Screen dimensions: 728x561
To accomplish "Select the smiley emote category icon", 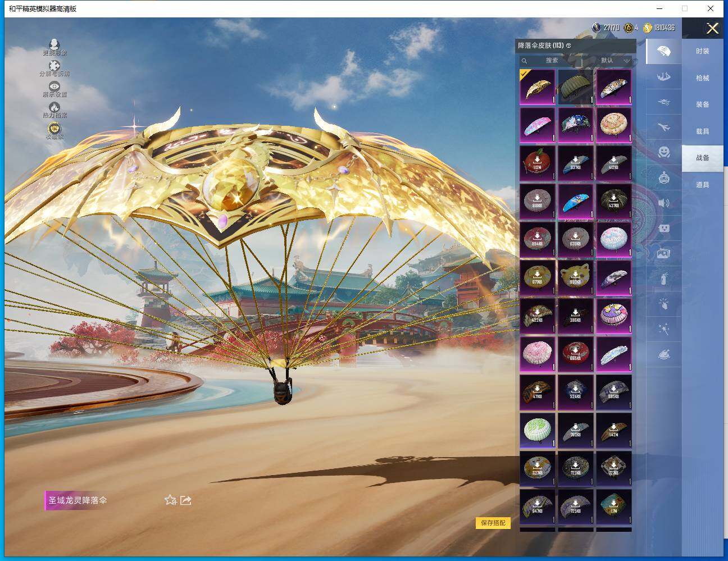I will coord(663,152).
